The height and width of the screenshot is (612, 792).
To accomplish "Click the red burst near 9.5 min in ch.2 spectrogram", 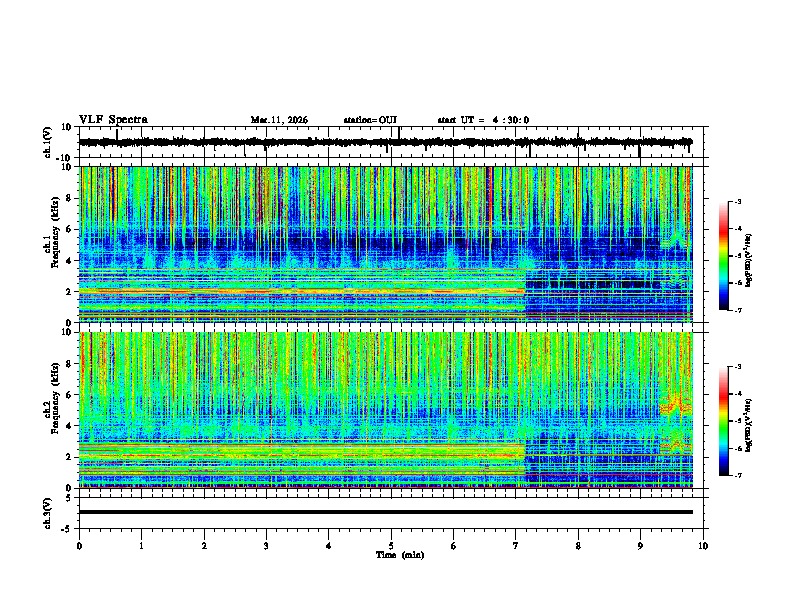I will point(676,404).
